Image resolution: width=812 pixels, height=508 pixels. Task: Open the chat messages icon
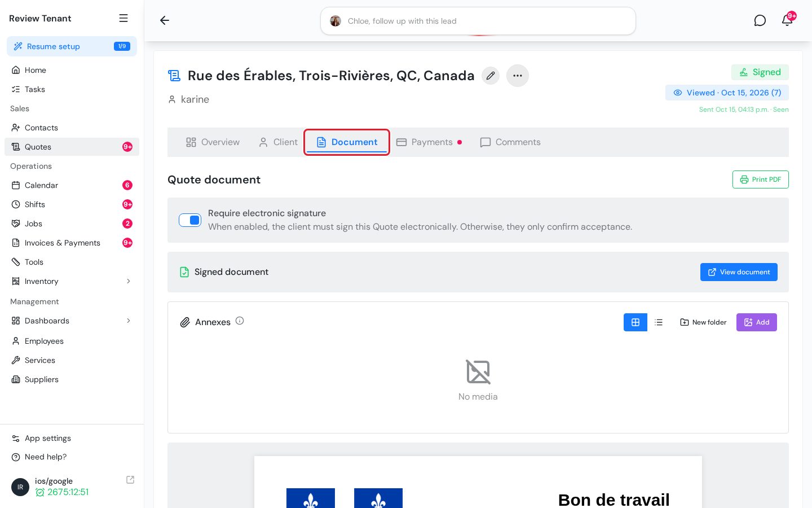pyautogui.click(x=760, y=20)
